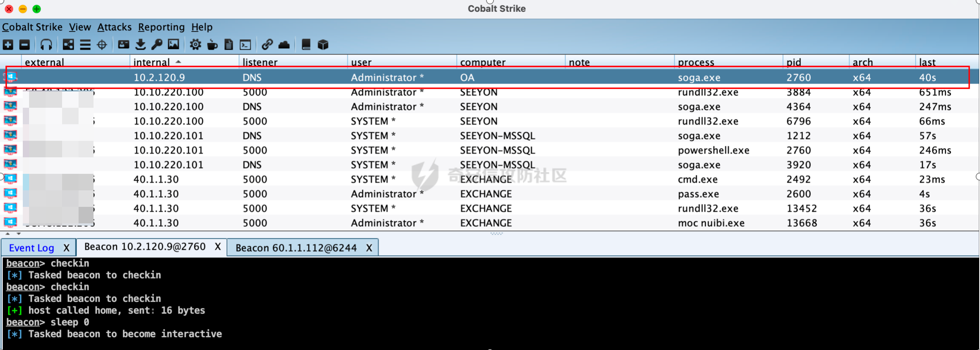
Task: Open the Screenshots picture icon
Action: point(173,45)
